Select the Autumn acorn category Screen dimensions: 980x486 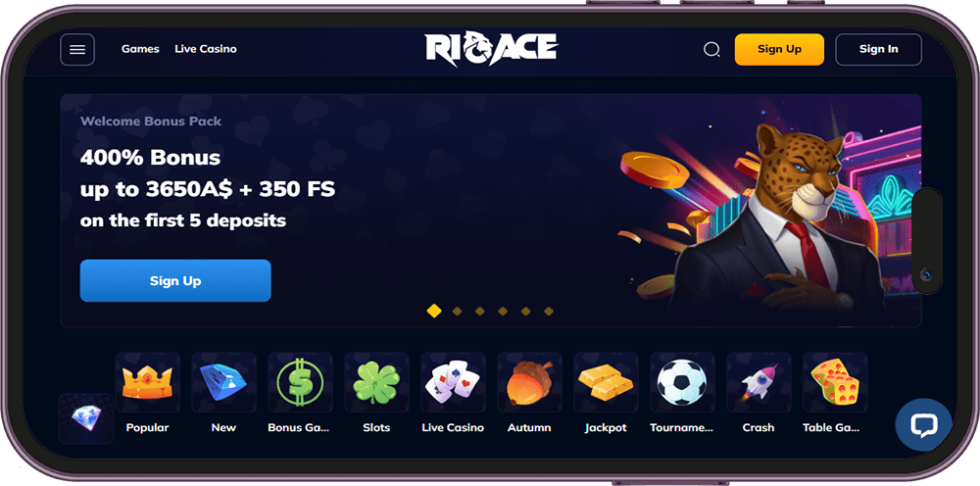pos(529,382)
